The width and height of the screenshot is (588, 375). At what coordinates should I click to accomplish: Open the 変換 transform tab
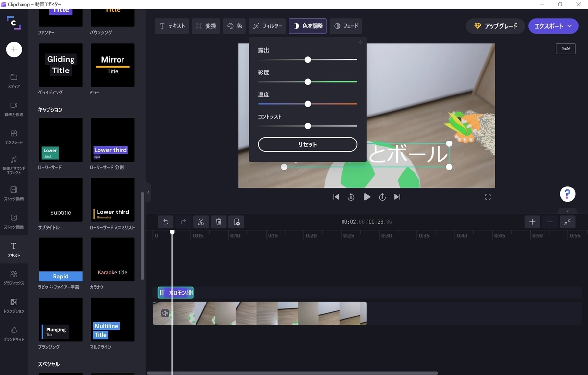[206, 26]
